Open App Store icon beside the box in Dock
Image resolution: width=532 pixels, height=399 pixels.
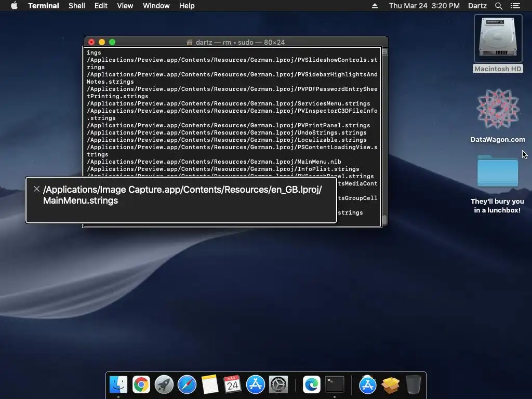tap(367, 384)
